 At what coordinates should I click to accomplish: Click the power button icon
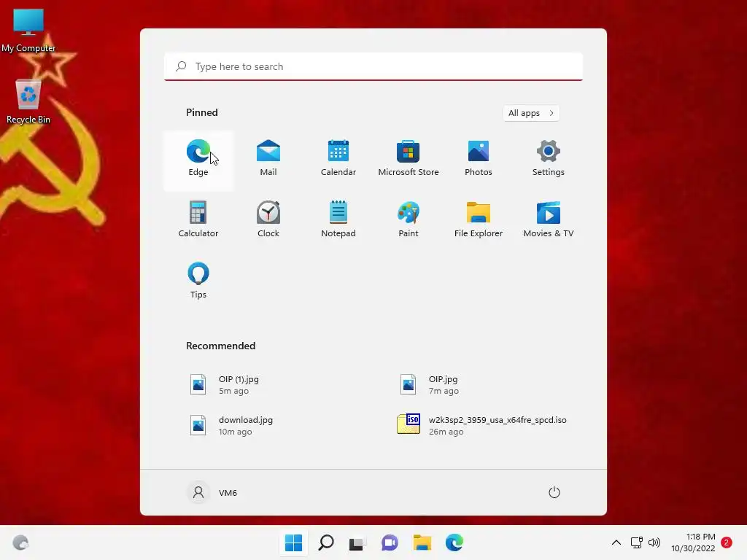[554, 492]
